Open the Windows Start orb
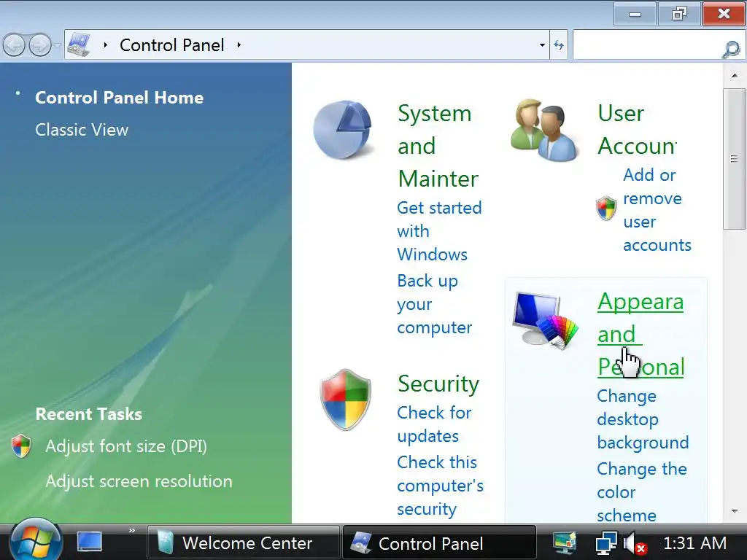The image size is (747, 560). coord(36,540)
